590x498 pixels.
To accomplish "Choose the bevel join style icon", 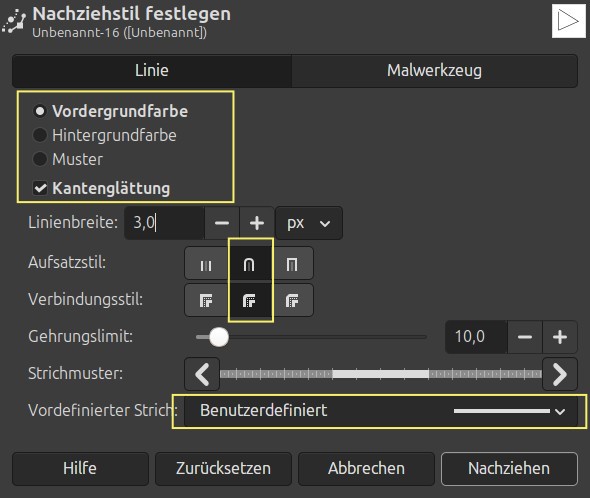I will 292,300.
